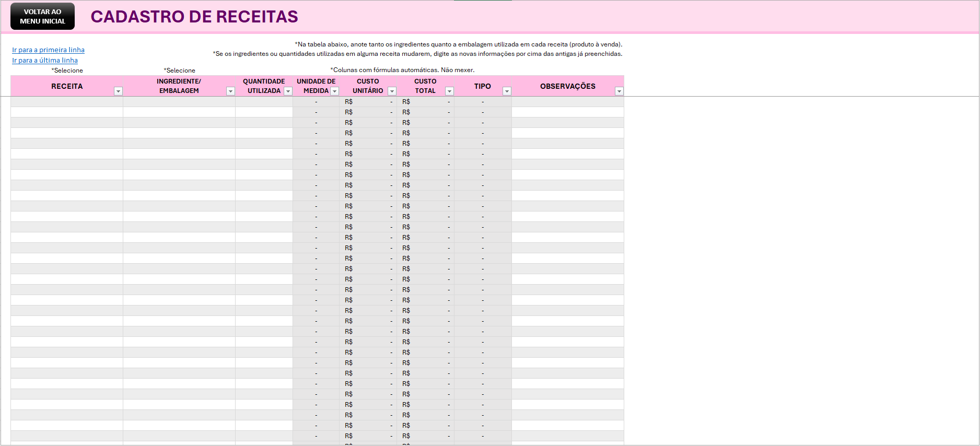980x446 pixels.
Task: Open the QUANTIDADE UTILIZADA filter dropdown
Action: 288,91
